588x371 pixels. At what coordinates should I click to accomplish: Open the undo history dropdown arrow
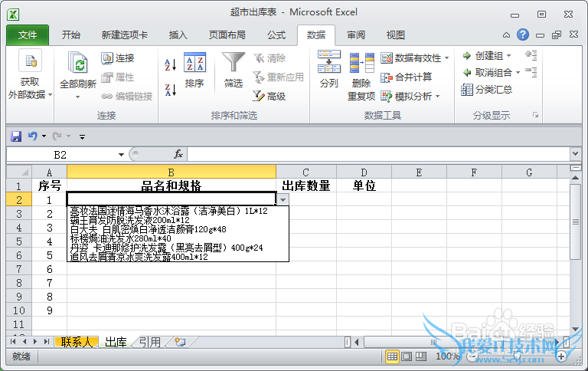pyautogui.click(x=44, y=136)
